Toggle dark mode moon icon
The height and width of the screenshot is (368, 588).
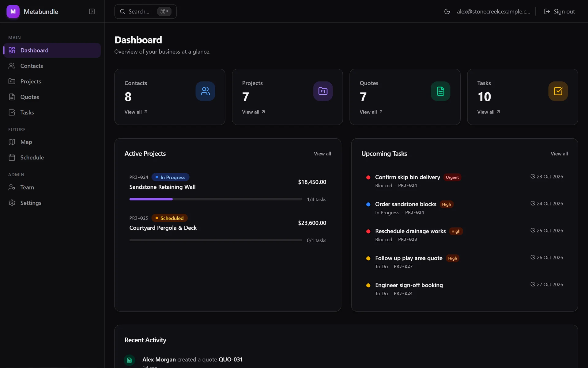[x=447, y=11]
